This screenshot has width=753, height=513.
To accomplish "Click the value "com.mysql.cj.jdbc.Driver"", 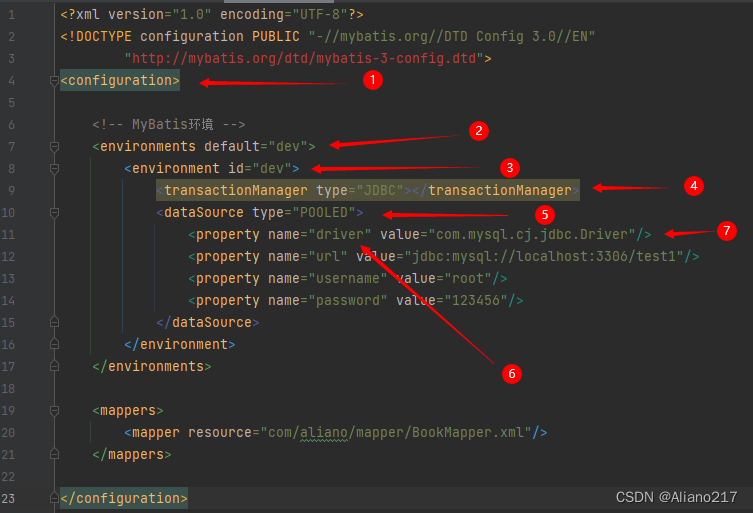I will tap(532, 234).
